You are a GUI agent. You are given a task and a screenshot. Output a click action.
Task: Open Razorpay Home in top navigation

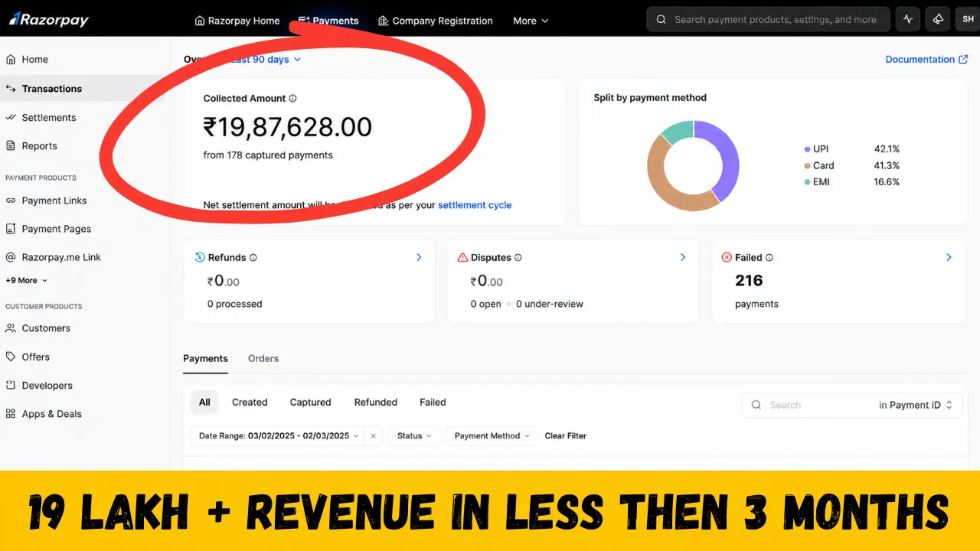(x=237, y=21)
